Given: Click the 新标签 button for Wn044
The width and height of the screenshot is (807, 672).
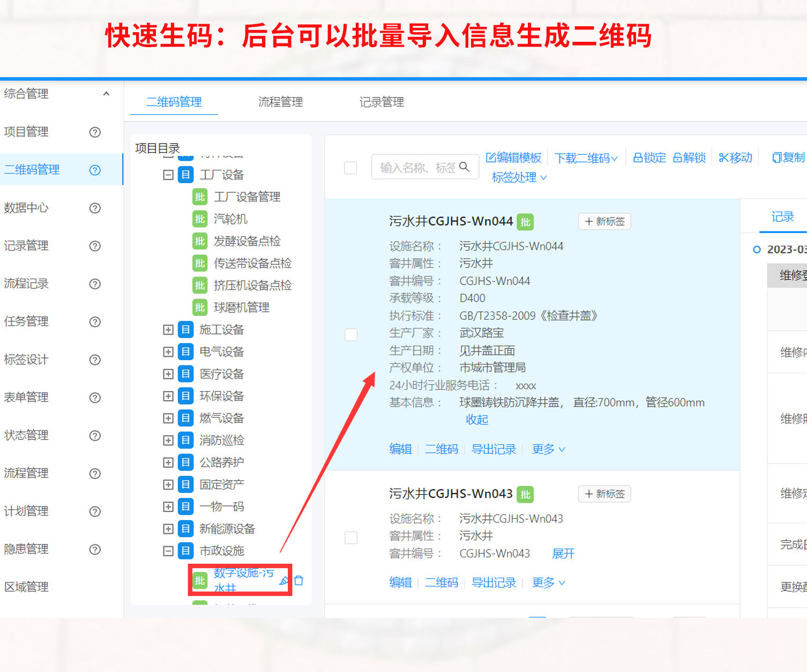Looking at the screenshot, I should point(604,221).
